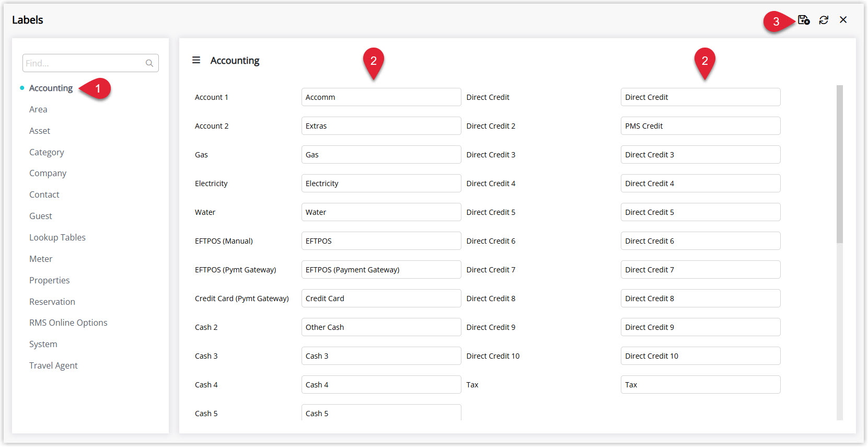Open the Area labels category
This screenshot has width=868, height=447.
pos(38,109)
